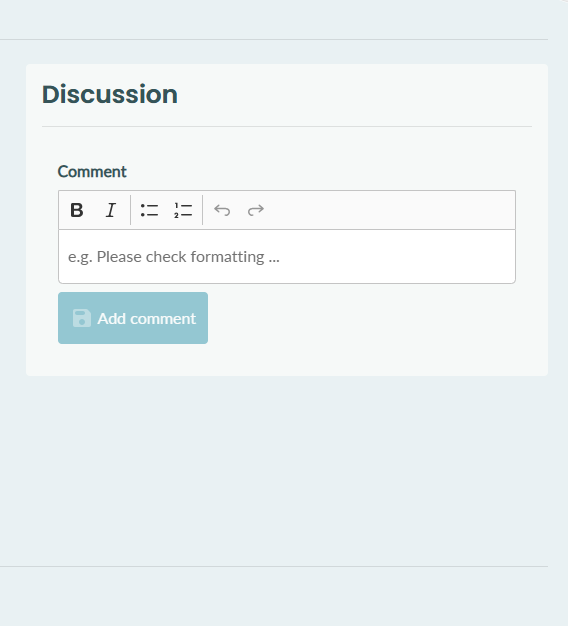Redo the last undone comment edit

256,210
